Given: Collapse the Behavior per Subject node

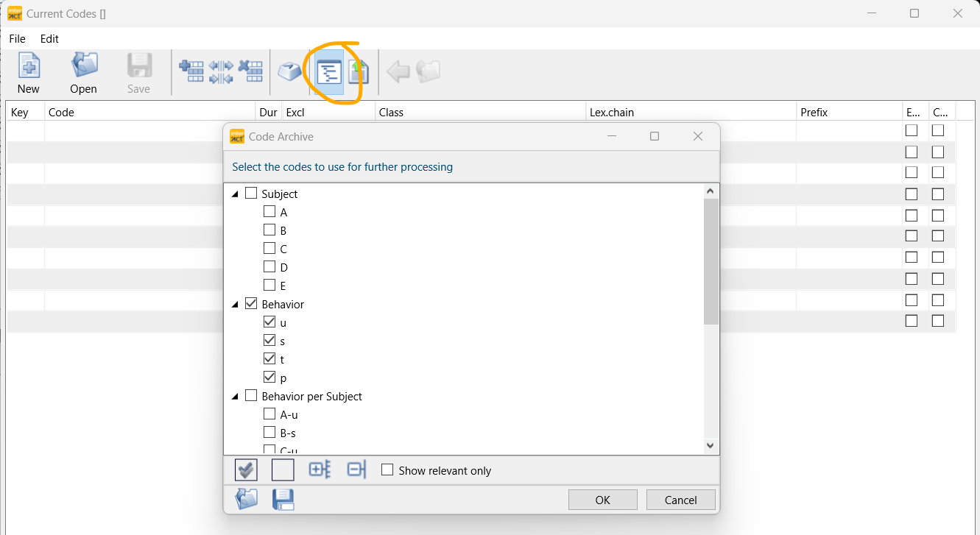Looking at the screenshot, I should 235,397.
